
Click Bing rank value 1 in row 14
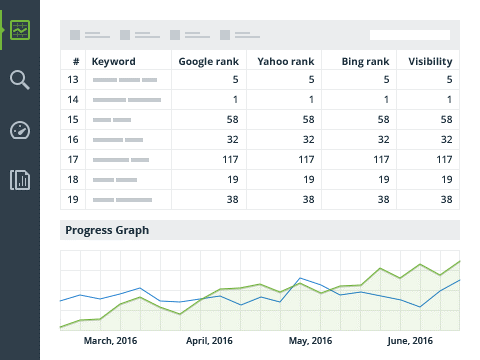pos(386,100)
